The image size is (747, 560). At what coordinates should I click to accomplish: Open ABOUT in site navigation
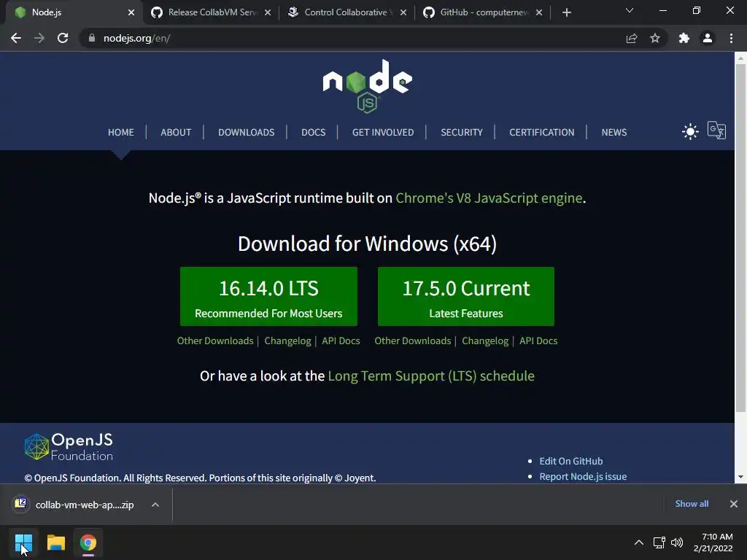tap(176, 133)
